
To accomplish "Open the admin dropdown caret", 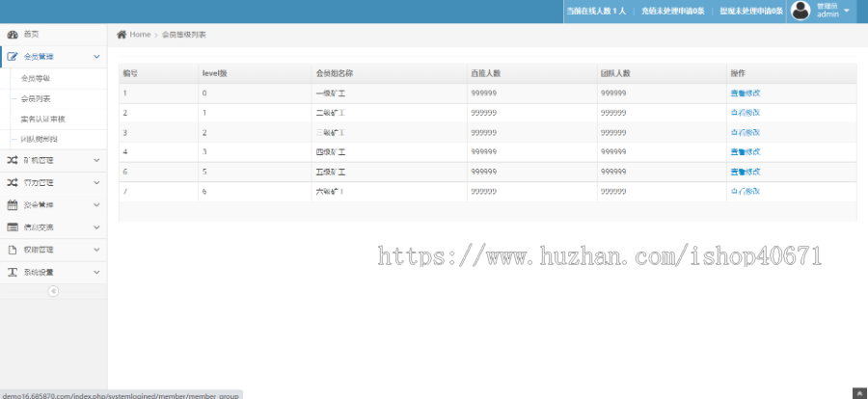I will click(847, 10).
